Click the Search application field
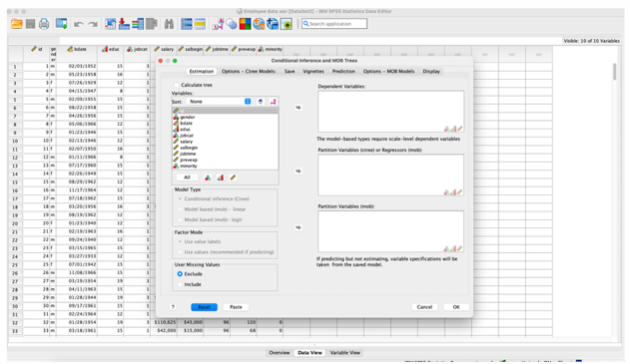 (333, 24)
